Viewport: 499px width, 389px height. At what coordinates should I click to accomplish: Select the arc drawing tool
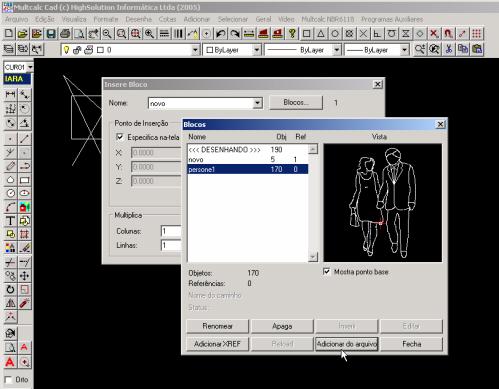10,207
